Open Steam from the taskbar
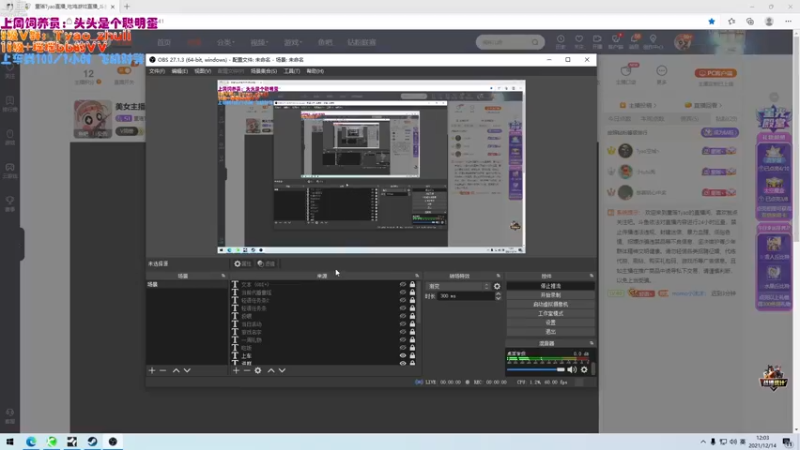This screenshot has width=800, height=450. [92, 441]
